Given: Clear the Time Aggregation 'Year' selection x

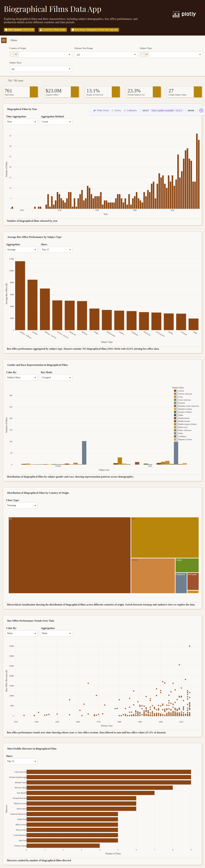Looking at the screenshot, I should click(32, 122).
